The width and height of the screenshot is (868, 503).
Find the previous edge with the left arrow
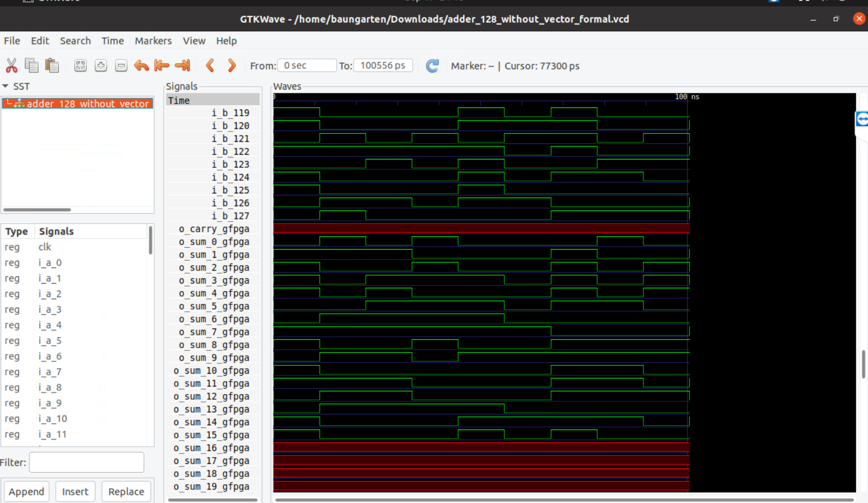coord(210,66)
